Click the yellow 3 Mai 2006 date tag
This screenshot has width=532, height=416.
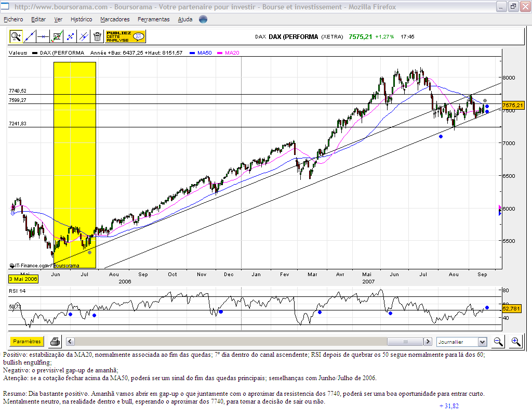click(x=23, y=279)
